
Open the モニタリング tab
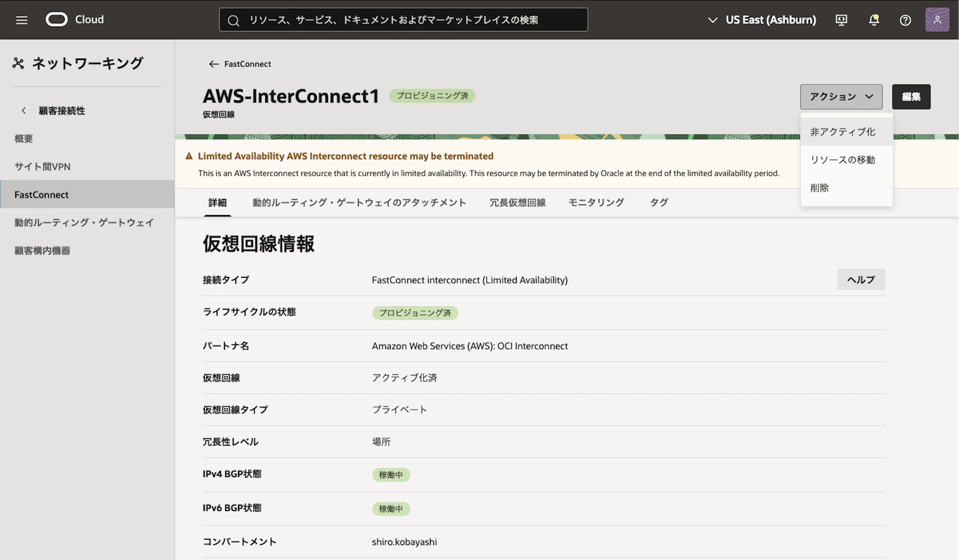point(596,202)
